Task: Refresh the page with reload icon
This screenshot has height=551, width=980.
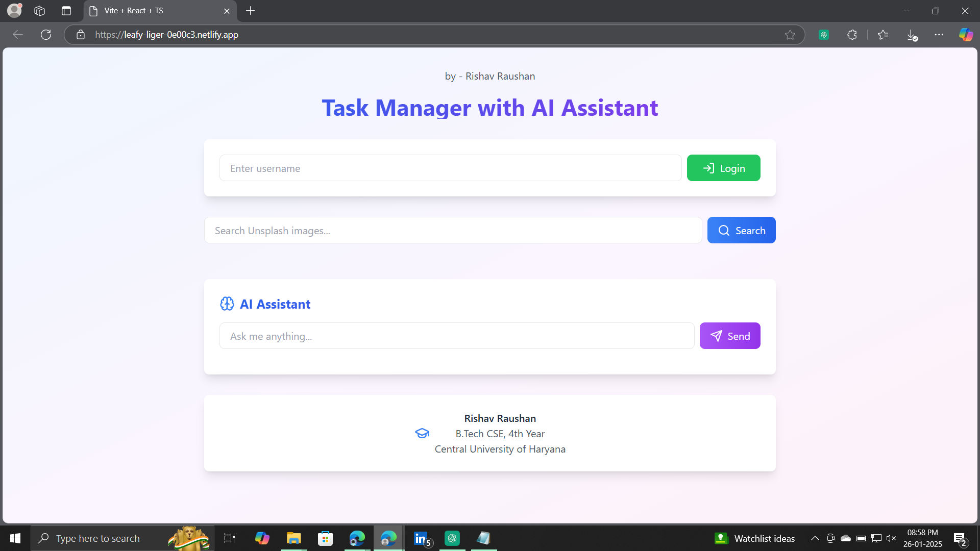Action: pyautogui.click(x=46, y=35)
